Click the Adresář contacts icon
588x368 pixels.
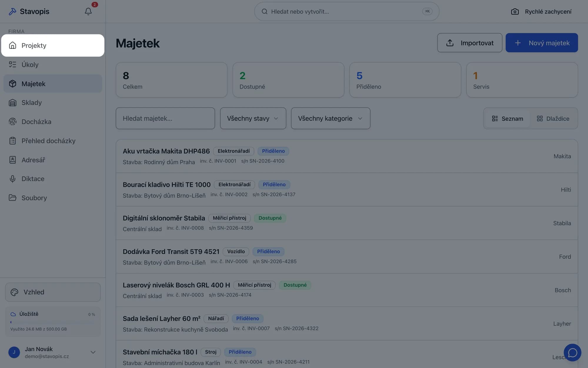[12, 160]
